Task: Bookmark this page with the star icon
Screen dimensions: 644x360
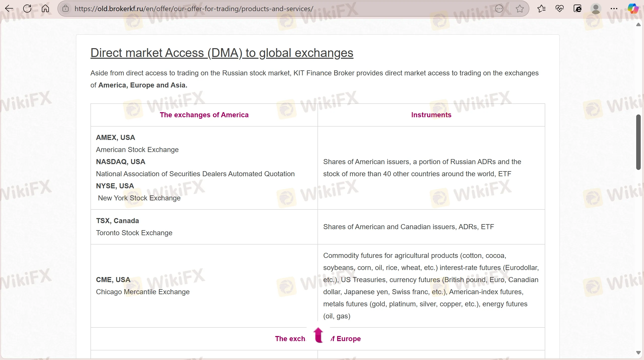Action: pyautogui.click(x=520, y=9)
